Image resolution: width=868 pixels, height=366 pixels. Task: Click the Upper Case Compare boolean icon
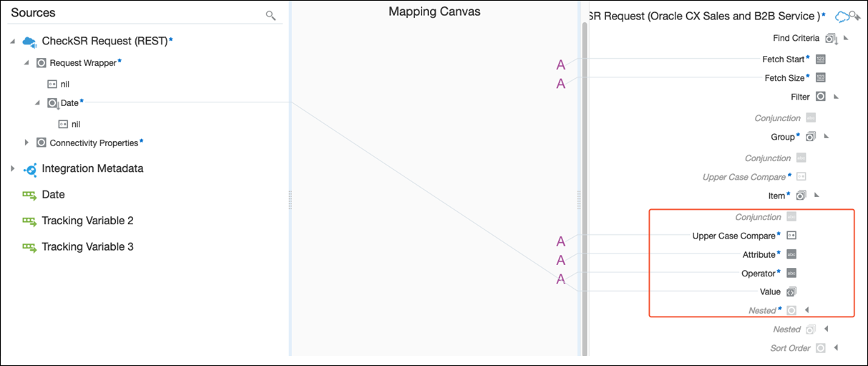click(791, 236)
